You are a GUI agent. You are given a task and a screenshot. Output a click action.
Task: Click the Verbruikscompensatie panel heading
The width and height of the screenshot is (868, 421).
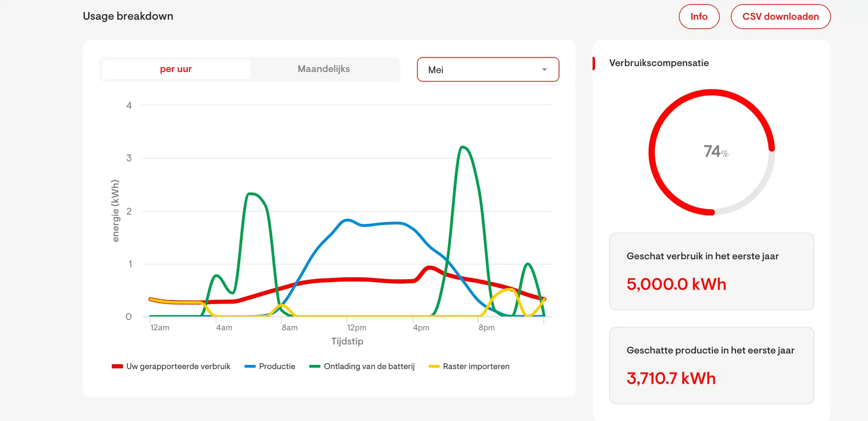(658, 63)
